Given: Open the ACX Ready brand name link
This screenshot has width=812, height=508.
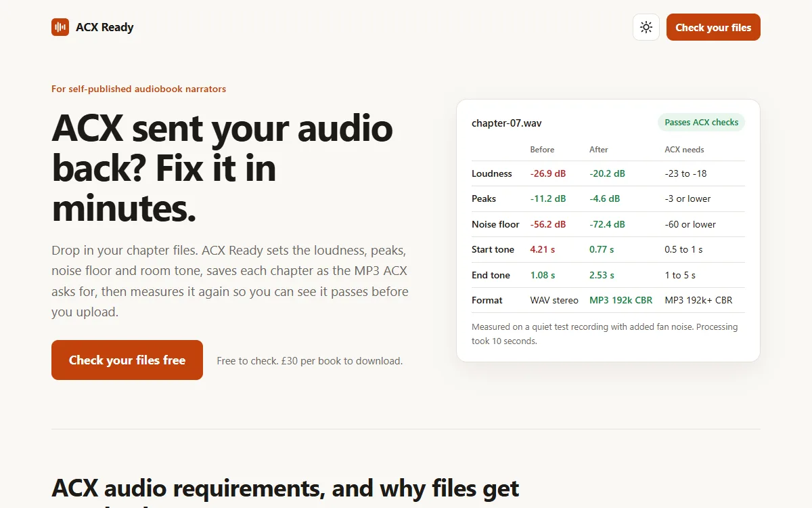Looking at the screenshot, I should click(x=104, y=27).
